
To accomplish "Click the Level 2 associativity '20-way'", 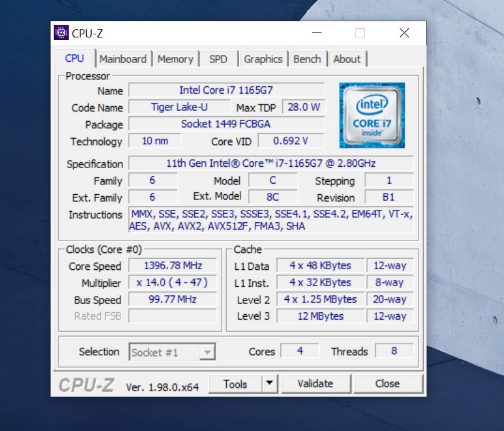I will [x=390, y=299].
